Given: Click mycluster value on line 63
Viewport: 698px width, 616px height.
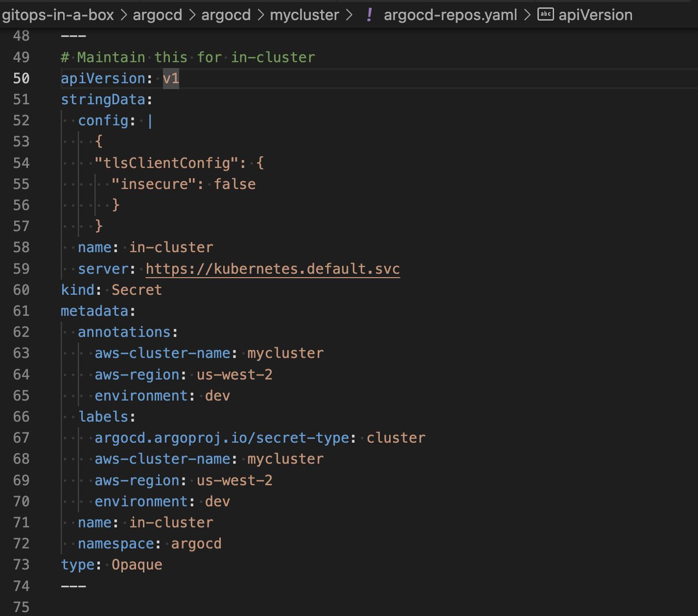Looking at the screenshot, I should tap(285, 353).
